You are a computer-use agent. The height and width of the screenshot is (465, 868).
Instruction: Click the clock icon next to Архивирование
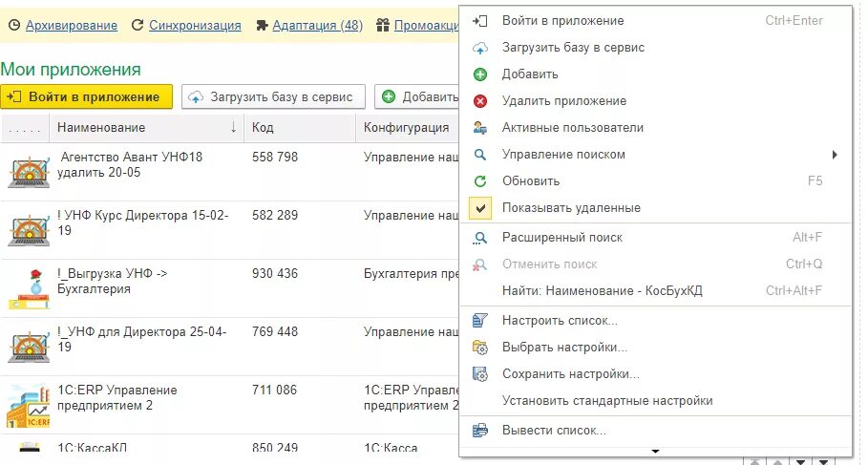coord(14,26)
